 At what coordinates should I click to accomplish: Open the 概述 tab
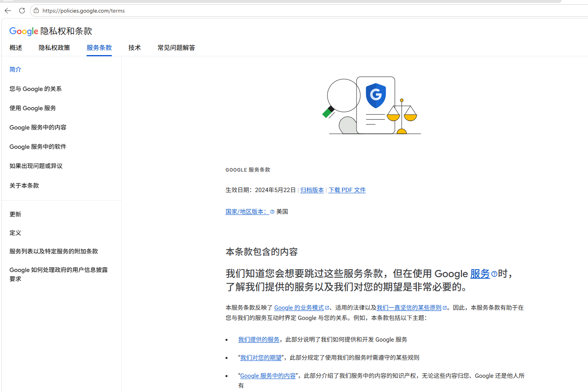(x=16, y=48)
